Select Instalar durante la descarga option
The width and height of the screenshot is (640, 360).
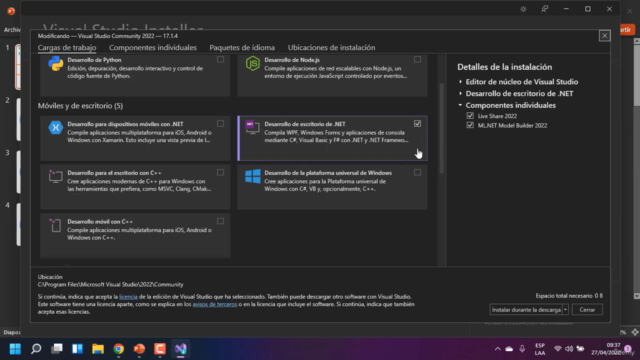[526, 310]
